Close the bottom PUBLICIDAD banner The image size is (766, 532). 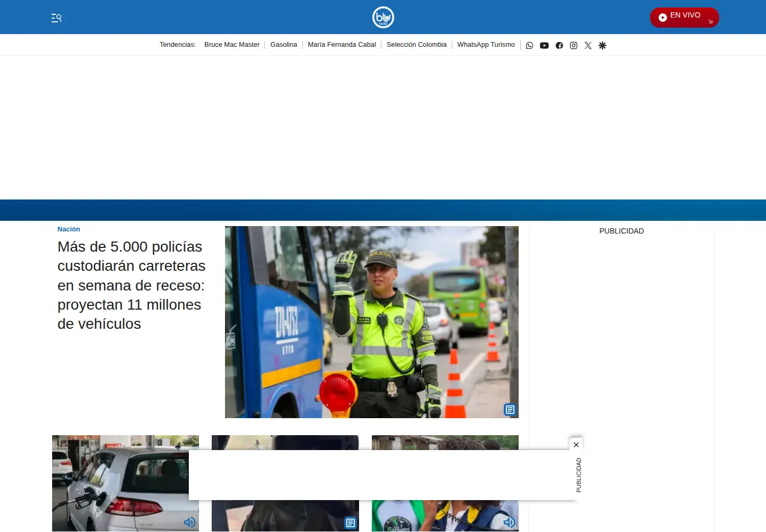[x=576, y=445]
